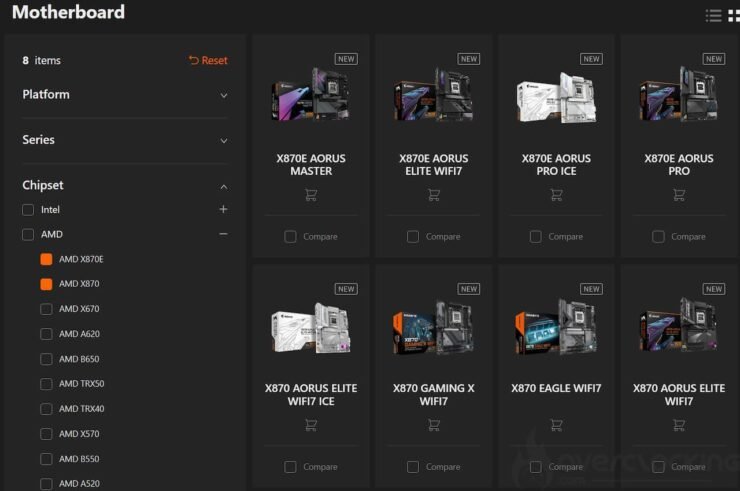Enable the AMD X670 chipset checkbox
The width and height of the screenshot is (740, 491).
46,309
